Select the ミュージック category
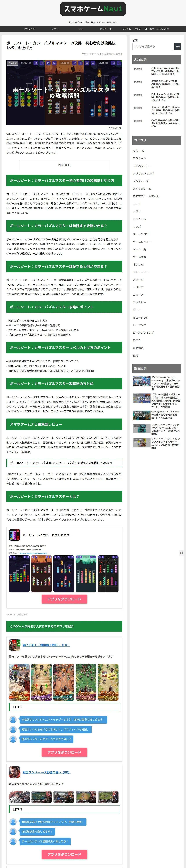186x868 pixels. click(x=141, y=317)
